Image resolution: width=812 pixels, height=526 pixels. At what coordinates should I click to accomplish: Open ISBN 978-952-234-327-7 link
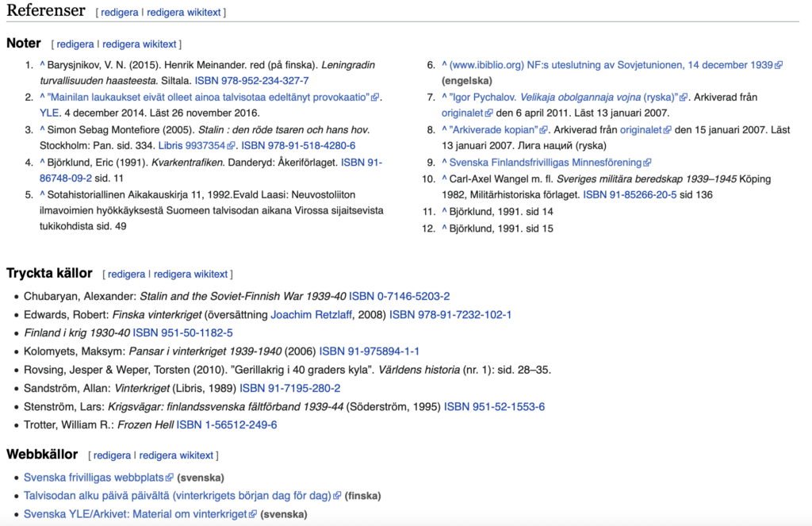[251, 81]
